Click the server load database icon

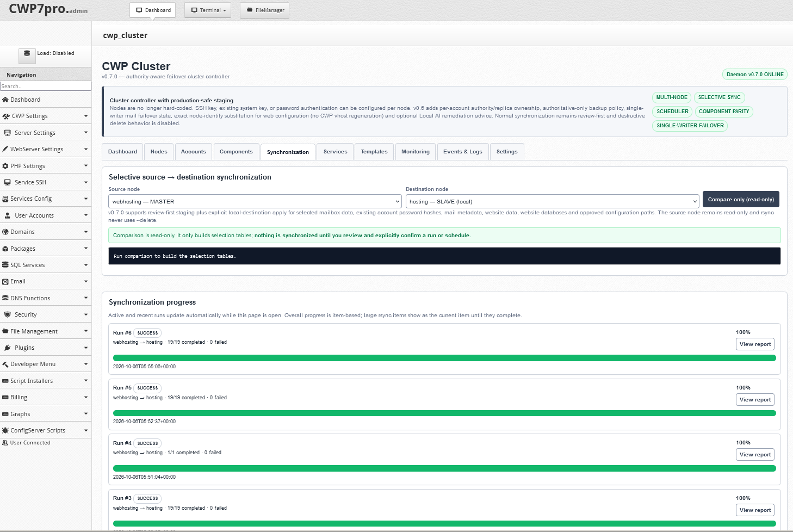[x=27, y=54]
